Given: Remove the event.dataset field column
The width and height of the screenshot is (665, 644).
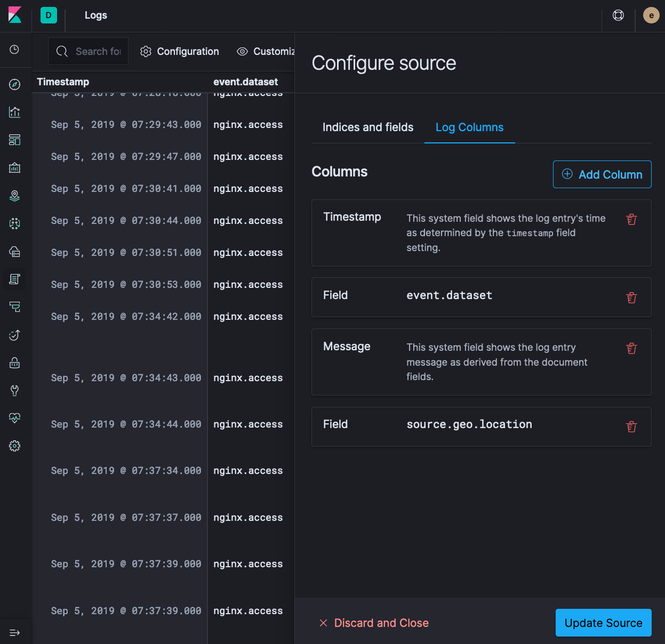Looking at the screenshot, I should (631, 297).
